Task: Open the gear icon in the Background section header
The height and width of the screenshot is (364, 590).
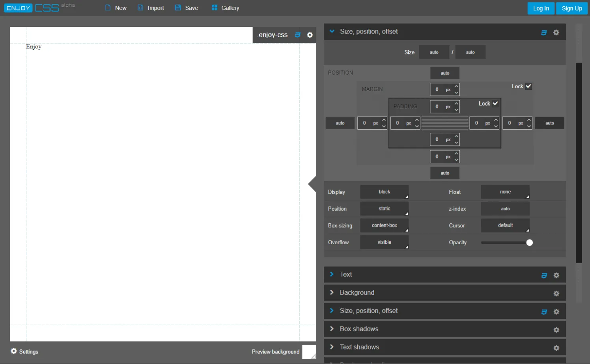Action: (x=556, y=293)
